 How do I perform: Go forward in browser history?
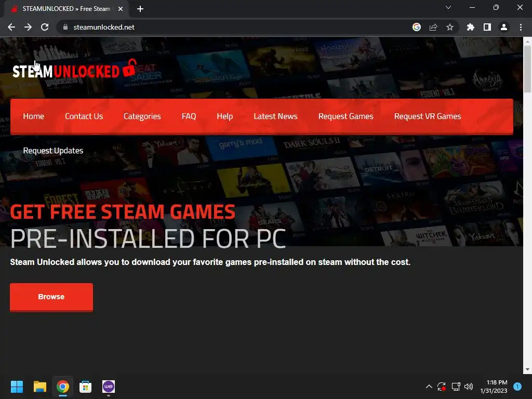(x=28, y=27)
